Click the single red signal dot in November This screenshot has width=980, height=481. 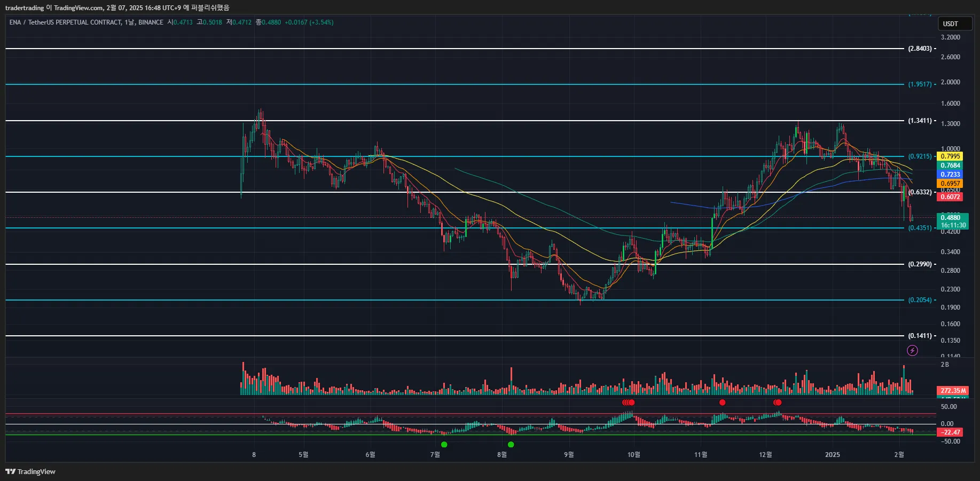pos(723,403)
